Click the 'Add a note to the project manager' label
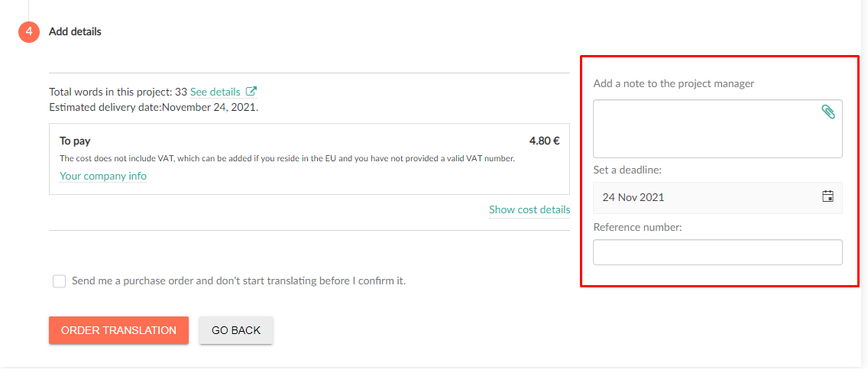This screenshot has width=868, height=373. click(674, 83)
